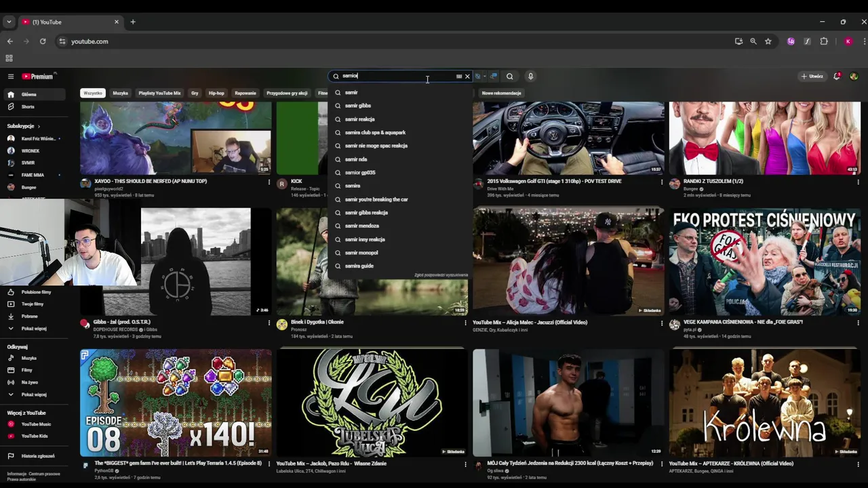This screenshot has height=488, width=868.
Task: Open more options for Gibbs - żal video
Action: (269, 323)
